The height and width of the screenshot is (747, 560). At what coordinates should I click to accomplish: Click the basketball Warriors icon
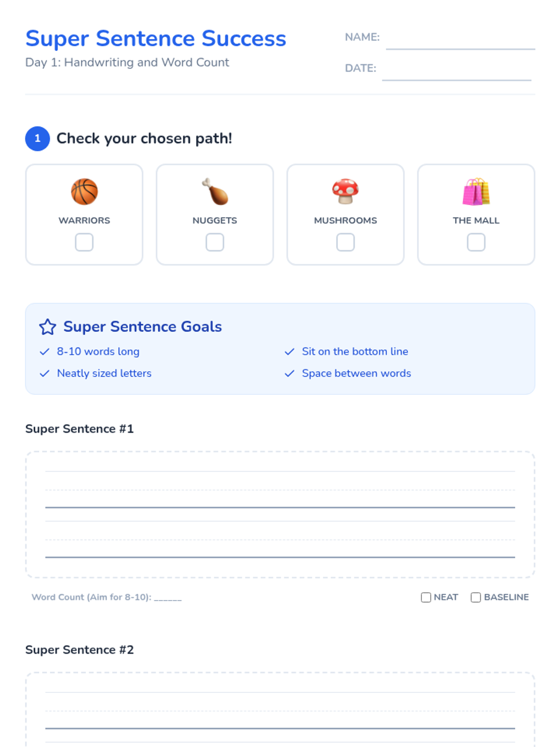pyautogui.click(x=84, y=191)
